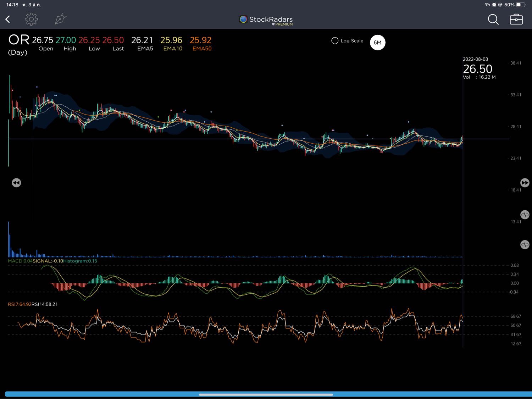Tap the OR stock symbol name
Screen dimensions: 532x399
pyautogui.click(x=19, y=40)
